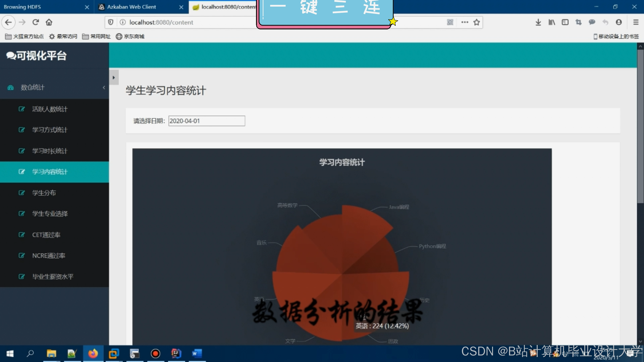Viewport: 644px width, 362px height.
Task: Switch to Azkaban Web Client tab
Action: 131,7
